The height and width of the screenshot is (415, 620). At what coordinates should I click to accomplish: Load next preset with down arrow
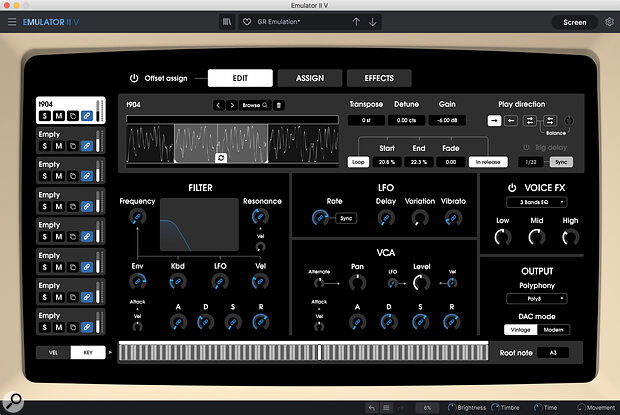(372, 22)
